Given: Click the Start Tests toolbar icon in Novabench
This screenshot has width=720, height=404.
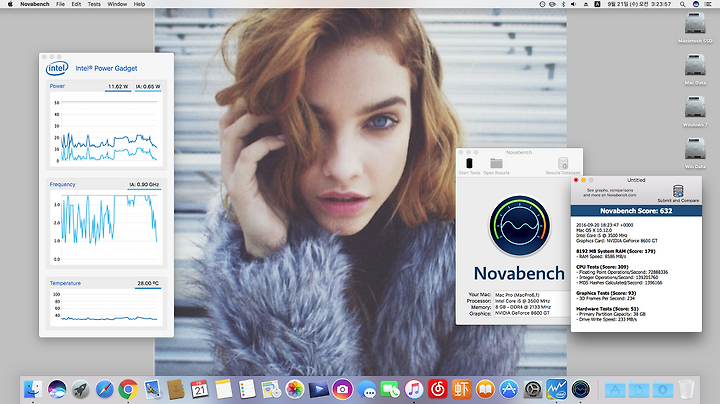Looking at the screenshot, I should click(x=469, y=163).
